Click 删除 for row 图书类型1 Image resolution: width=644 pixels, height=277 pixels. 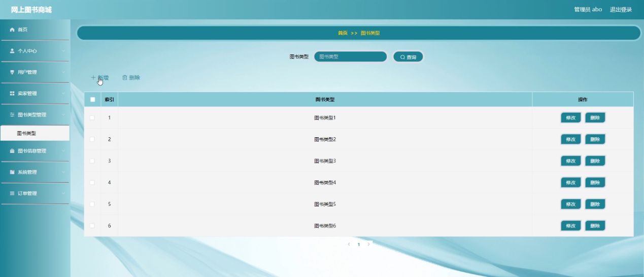point(595,118)
